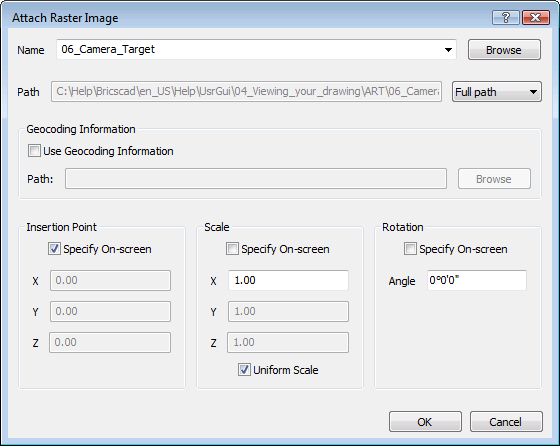Screen dimensions: 560x446
Task: Click the Geocoding Browse button
Action: (x=494, y=179)
